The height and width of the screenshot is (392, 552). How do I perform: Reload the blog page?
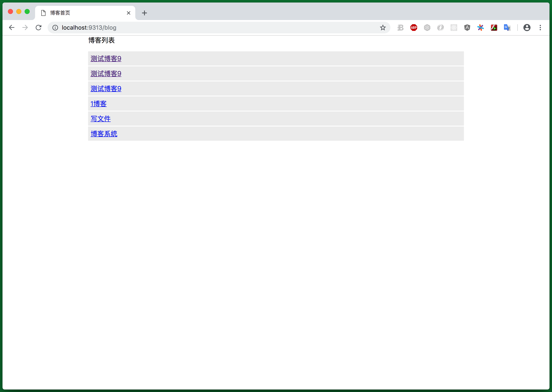[x=39, y=28]
